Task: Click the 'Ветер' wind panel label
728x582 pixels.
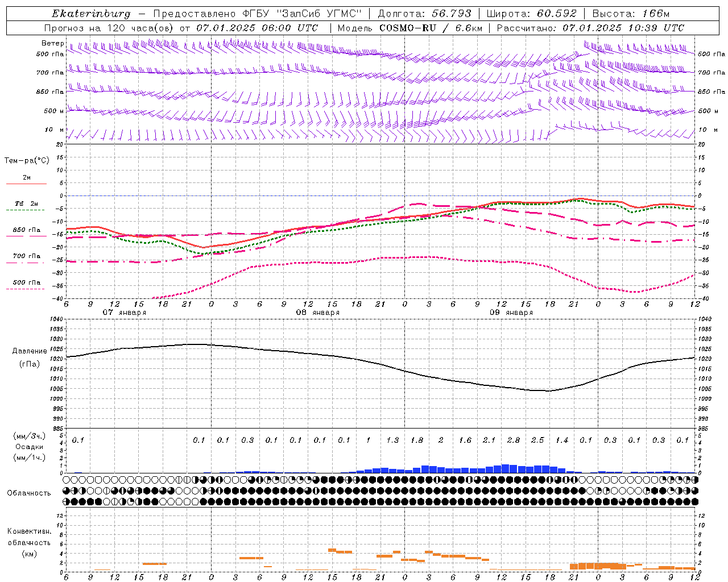Action: (52, 43)
